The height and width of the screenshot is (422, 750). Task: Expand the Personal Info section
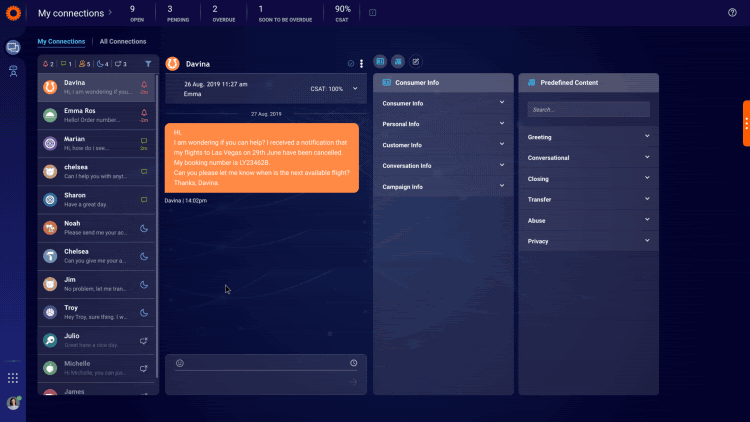[x=443, y=124]
